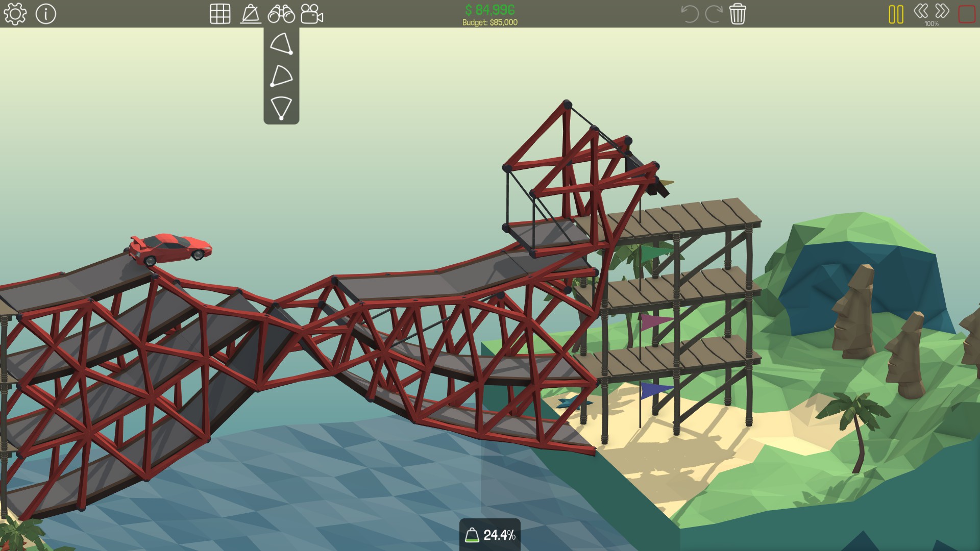Click the Budget: $85,000 label
Image resolution: width=980 pixels, height=551 pixels.
coord(490,22)
